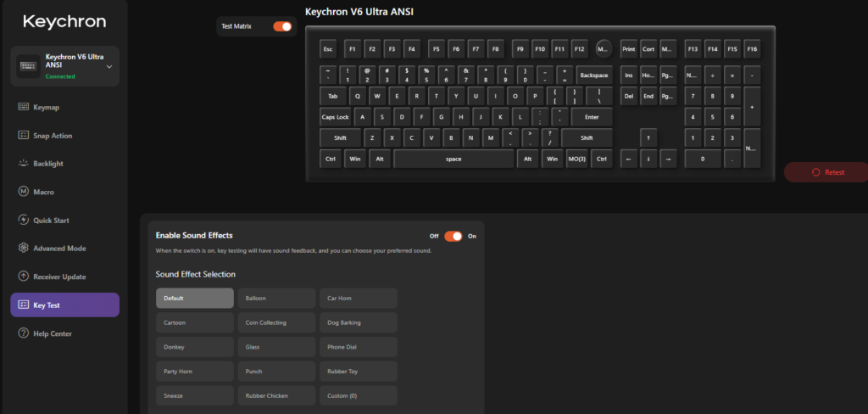Go to the Backlight section
This screenshot has height=414, width=868.
64,164
